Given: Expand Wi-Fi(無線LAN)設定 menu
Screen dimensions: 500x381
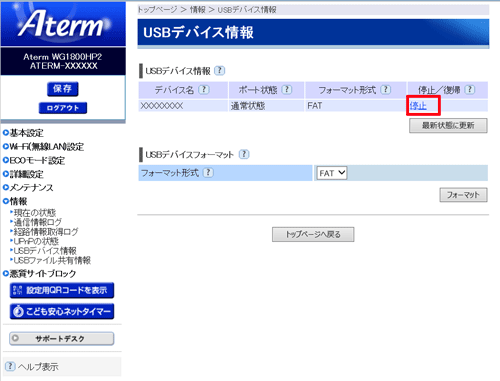Looking at the screenshot, I should pos(43,147).
